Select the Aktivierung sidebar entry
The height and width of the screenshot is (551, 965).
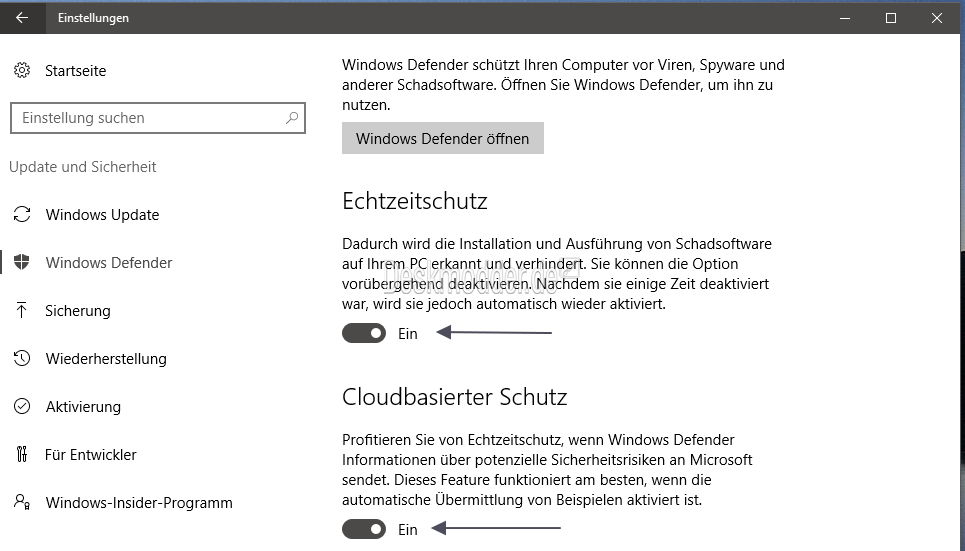point(83,406)
